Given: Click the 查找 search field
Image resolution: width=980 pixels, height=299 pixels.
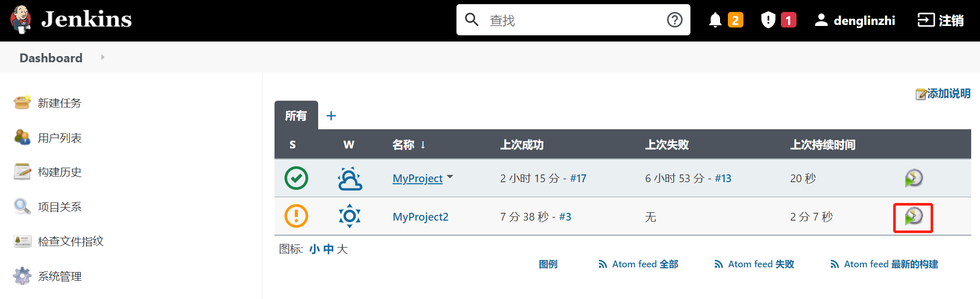Looking at the screenshot, I should click(573, 20).
